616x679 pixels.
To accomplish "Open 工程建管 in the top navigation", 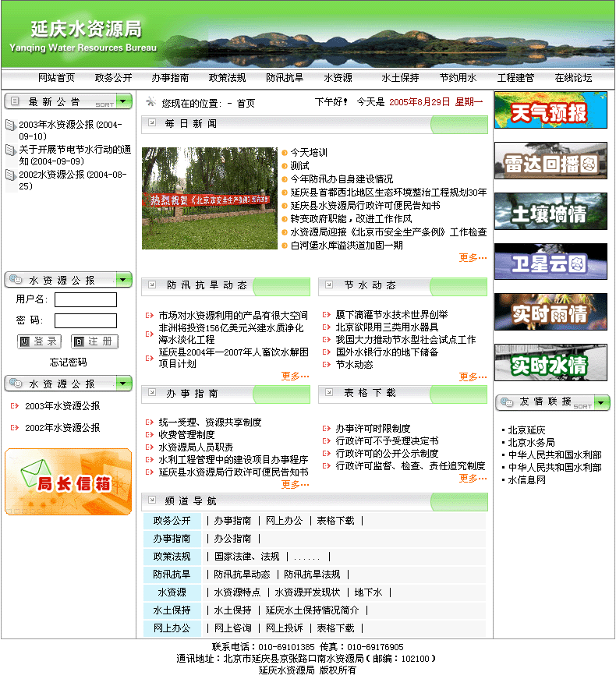I will [515, 77].
